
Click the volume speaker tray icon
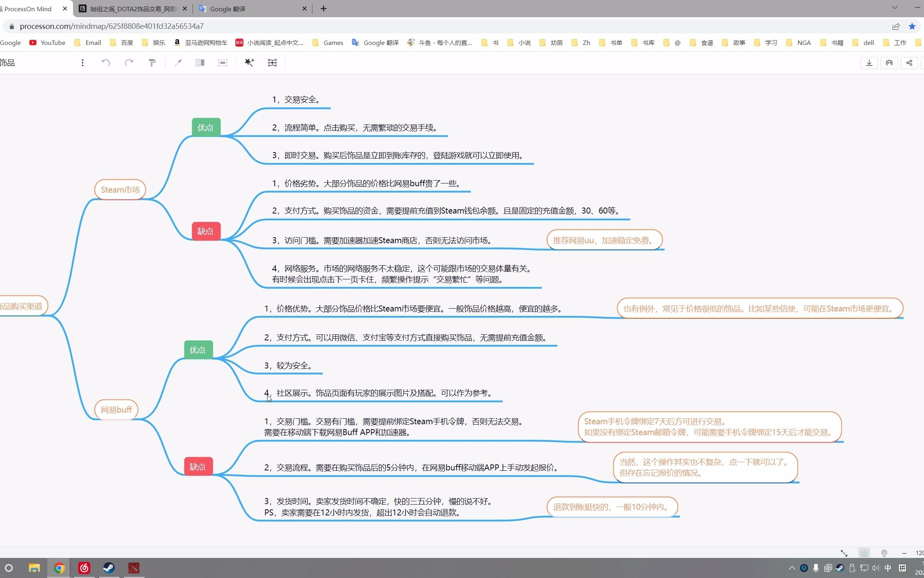coord(876,568)
